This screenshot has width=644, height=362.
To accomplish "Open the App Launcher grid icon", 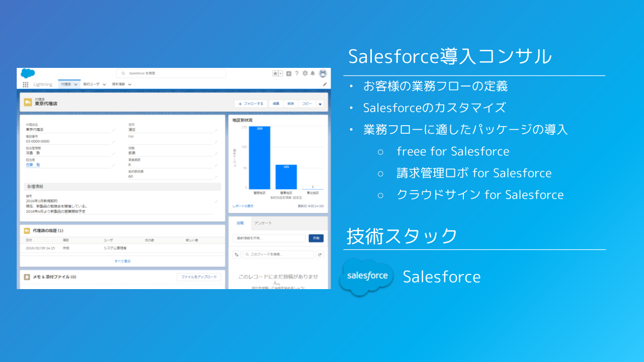I will [x=25, y=84].
